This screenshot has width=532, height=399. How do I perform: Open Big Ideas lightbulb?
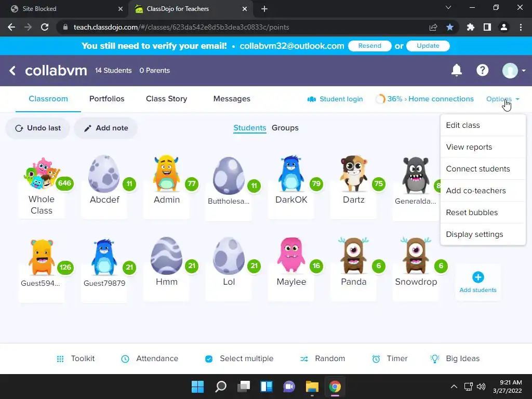tap(435, 358)
